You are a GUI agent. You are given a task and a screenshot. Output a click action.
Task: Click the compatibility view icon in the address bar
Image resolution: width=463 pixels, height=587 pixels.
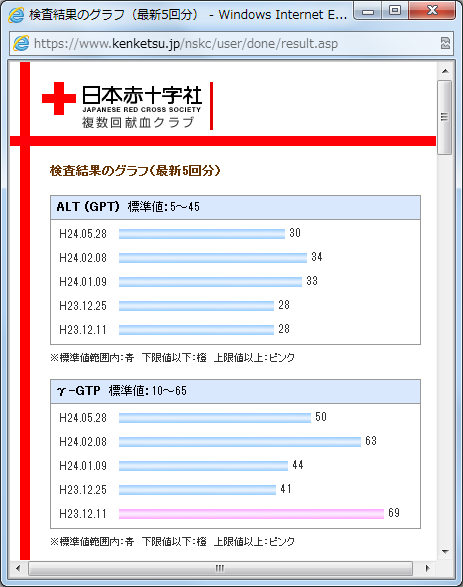point(445,43)
